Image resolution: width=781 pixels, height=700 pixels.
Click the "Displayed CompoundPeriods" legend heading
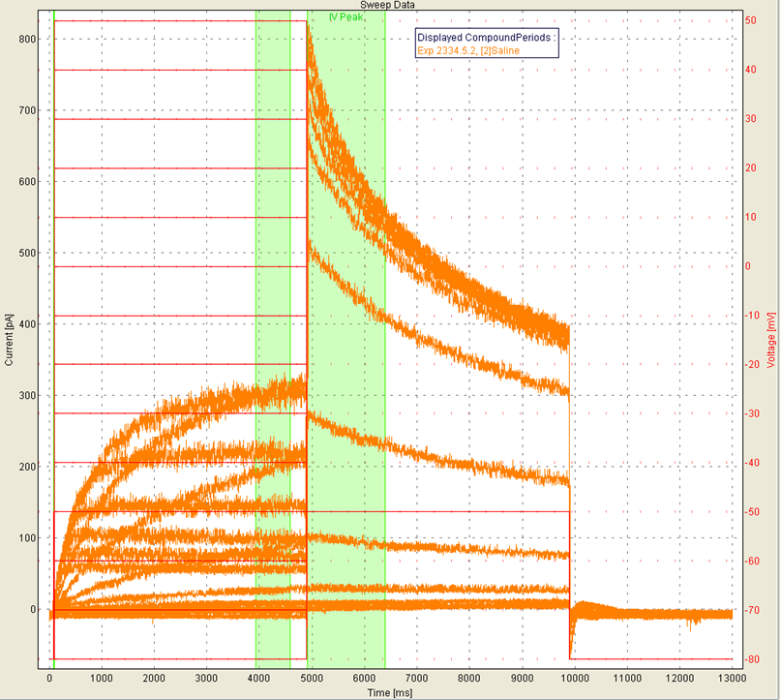tap(489, 37)
